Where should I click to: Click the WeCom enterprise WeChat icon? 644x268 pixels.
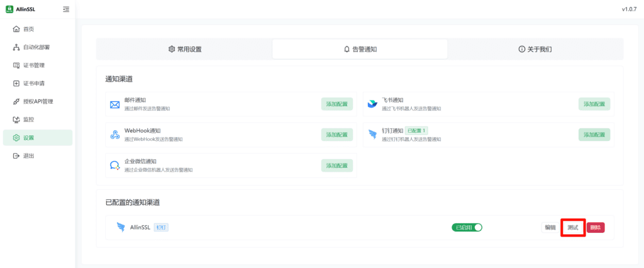click(115, 165)
